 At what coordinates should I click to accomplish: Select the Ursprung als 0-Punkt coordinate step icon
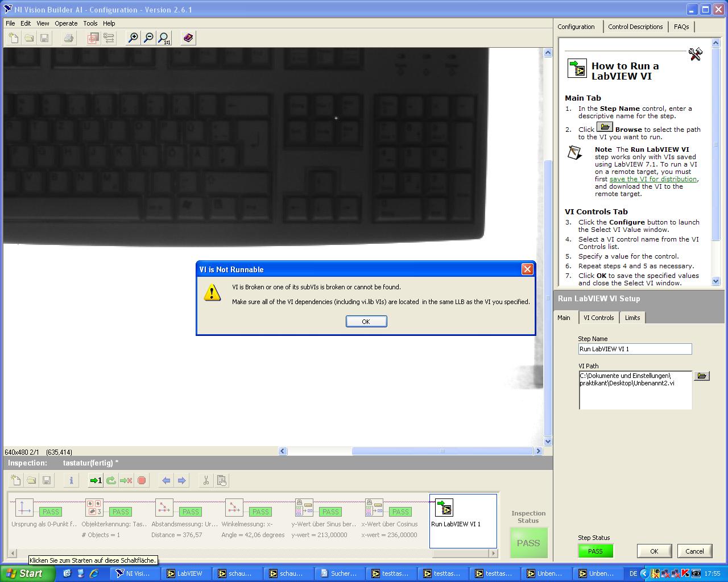pyautogui.click(x=23, y=508)
